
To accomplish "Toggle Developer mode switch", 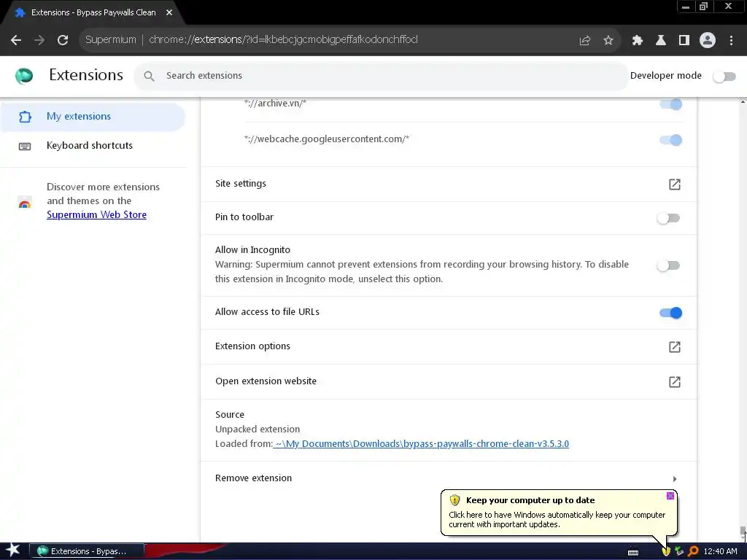I will coord(724,76).
